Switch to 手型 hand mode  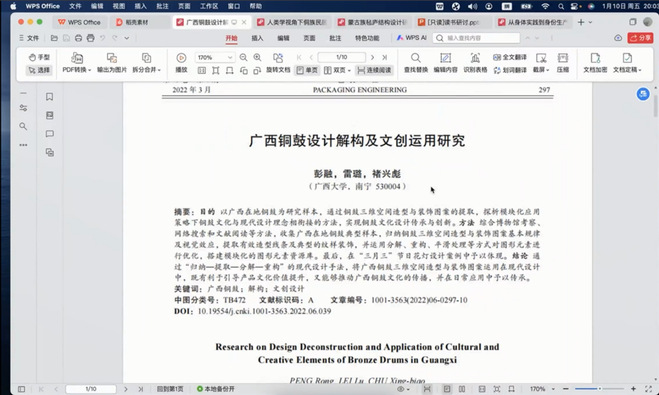(39, 57)
